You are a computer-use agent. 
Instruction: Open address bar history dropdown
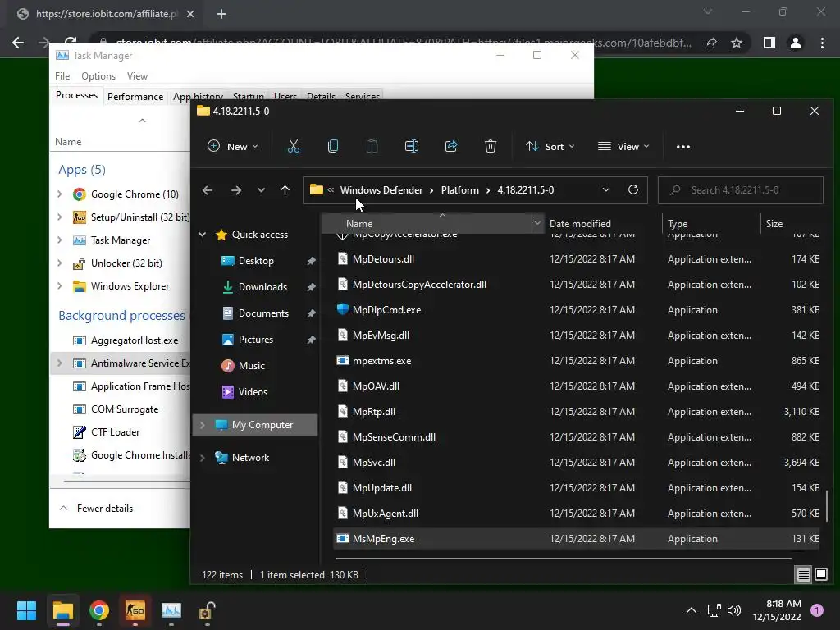pos(606,189)
